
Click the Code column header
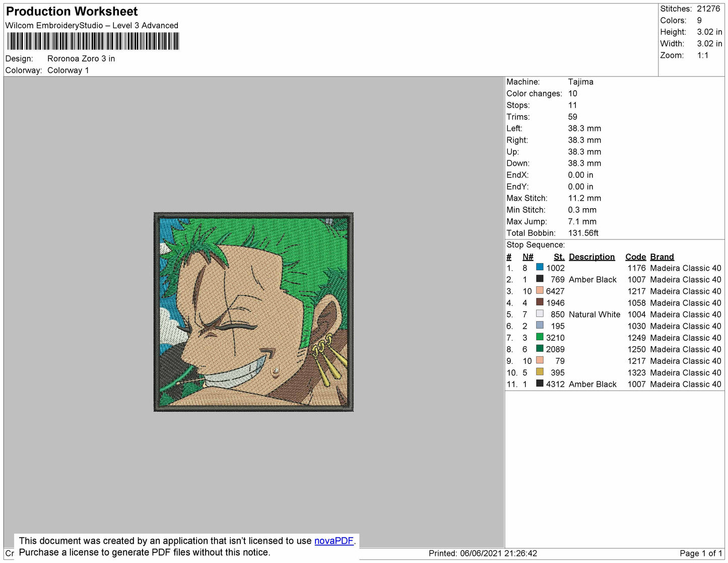coord(635,257)
